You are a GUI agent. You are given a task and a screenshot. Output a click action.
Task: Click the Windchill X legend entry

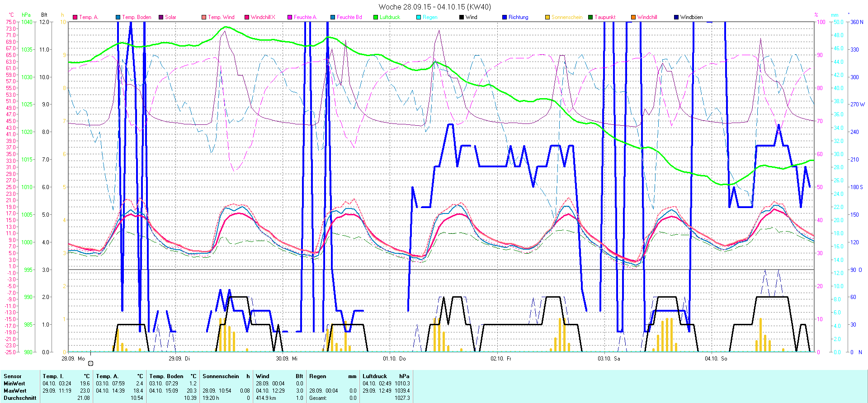coord(263,17)
